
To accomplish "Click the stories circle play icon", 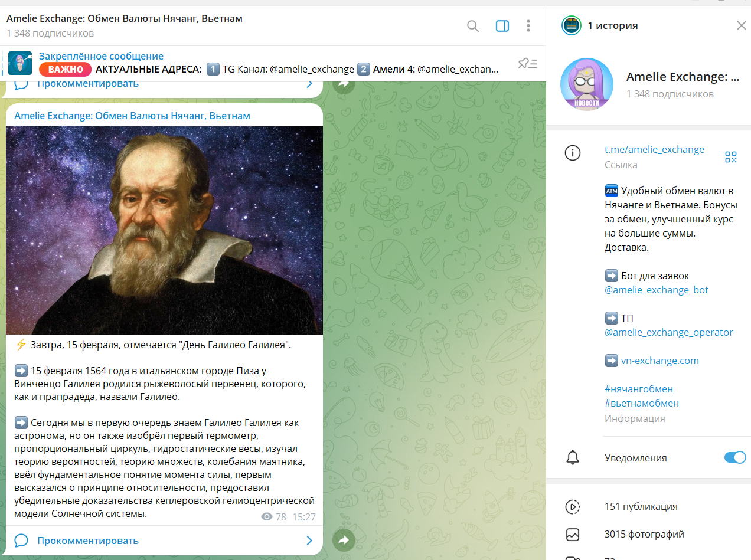I will (572, 506).
